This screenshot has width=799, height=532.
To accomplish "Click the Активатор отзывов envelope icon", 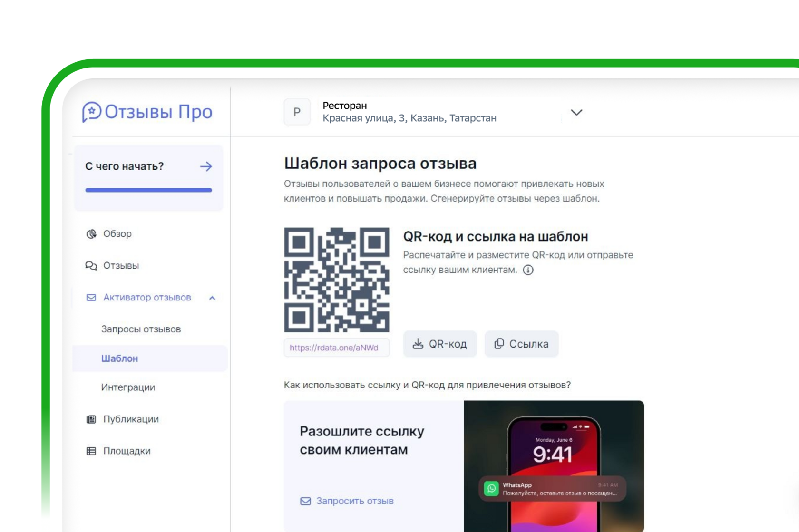I will pos(91,298).
